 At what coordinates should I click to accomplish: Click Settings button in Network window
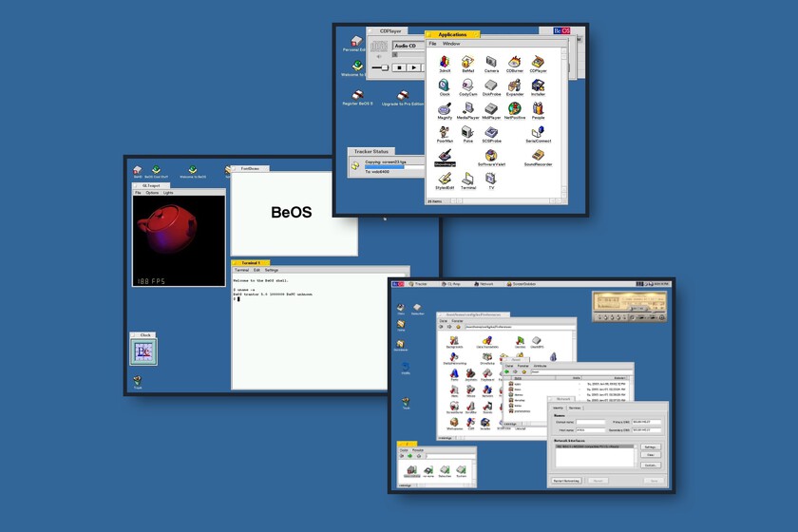tap(651, 447)
